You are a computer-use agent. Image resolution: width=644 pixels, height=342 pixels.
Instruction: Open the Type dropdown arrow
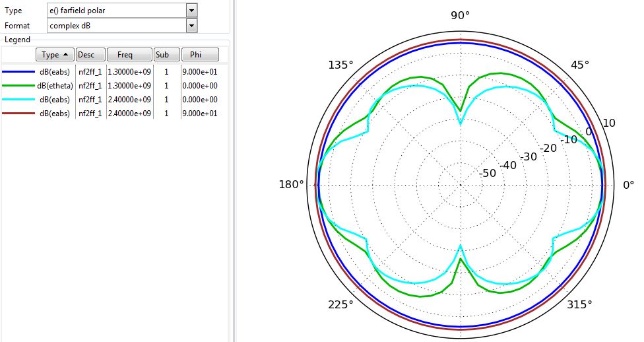[x=191, y=11]
